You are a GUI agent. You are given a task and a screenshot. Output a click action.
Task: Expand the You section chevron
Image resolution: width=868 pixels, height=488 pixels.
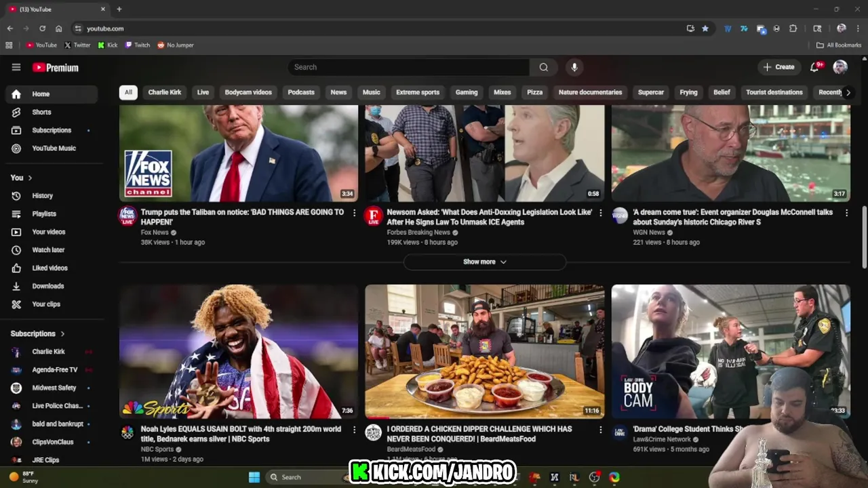point(30,178)
